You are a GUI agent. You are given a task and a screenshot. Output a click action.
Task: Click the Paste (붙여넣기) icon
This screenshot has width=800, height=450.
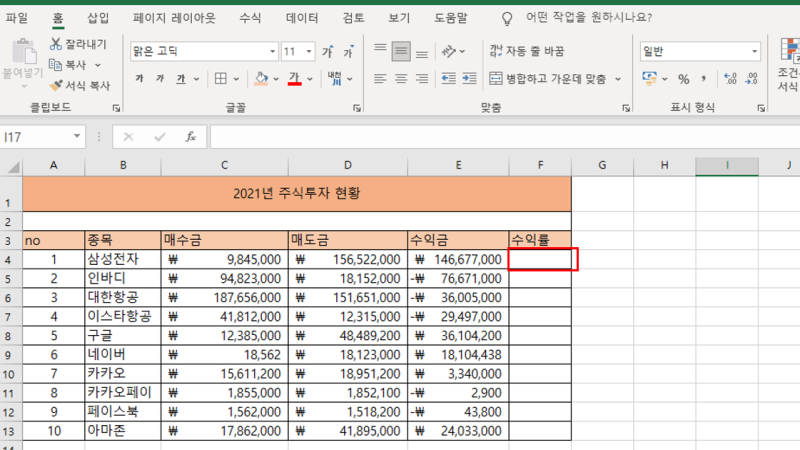click(23, 52)
